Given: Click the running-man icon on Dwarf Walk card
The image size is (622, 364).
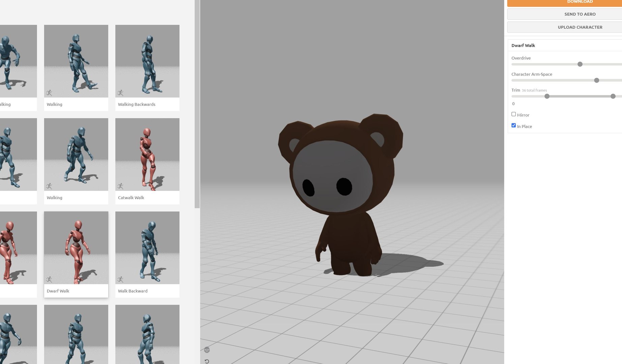Looking at the screenshot, I should pos(49,279).
